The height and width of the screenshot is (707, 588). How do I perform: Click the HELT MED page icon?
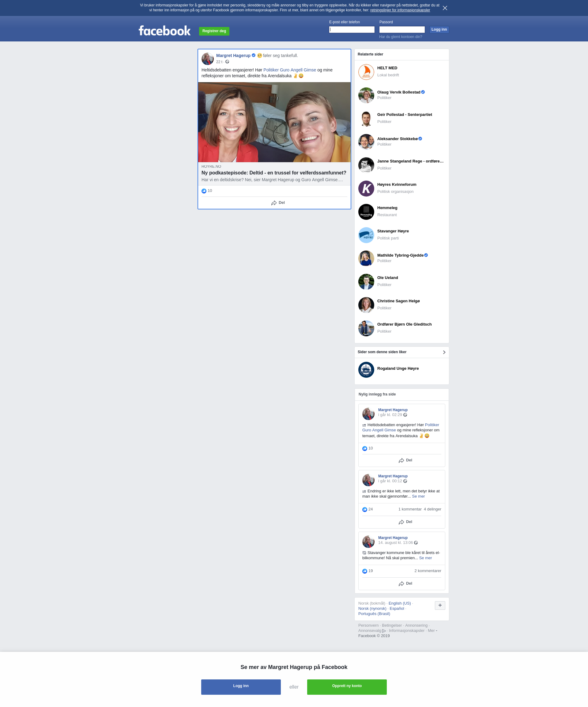click(366, 72)
